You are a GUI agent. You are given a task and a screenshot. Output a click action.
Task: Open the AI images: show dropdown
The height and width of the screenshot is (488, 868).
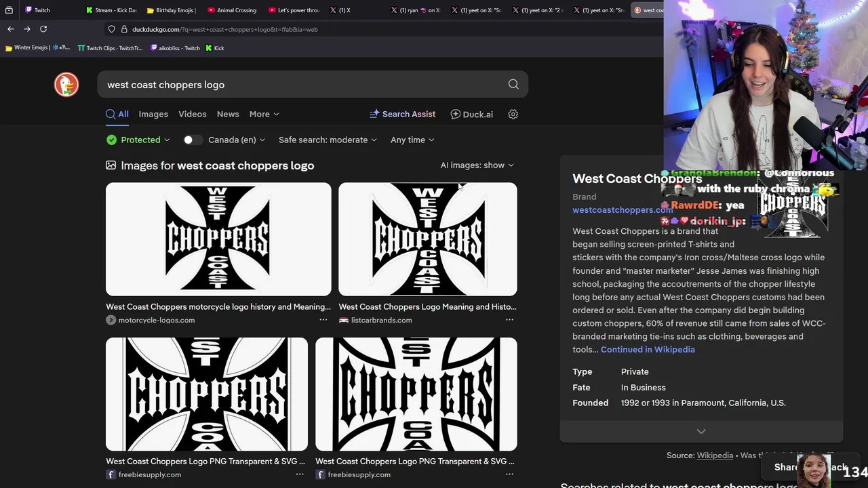coord(477,165)
